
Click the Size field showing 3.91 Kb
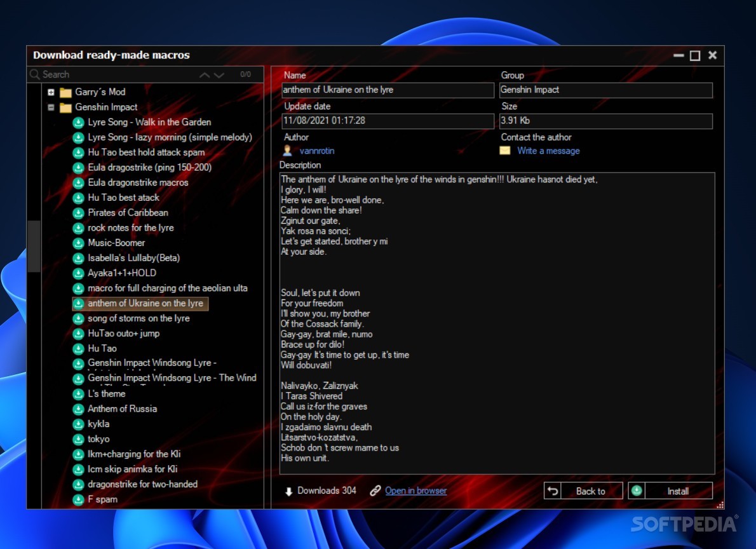(606, 121)
